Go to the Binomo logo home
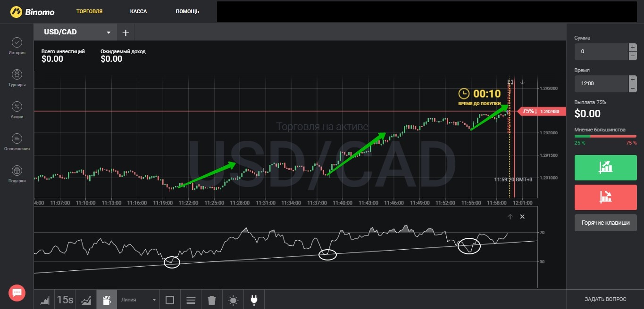Viewport: 644px width, 309px height. click(33, 11)
